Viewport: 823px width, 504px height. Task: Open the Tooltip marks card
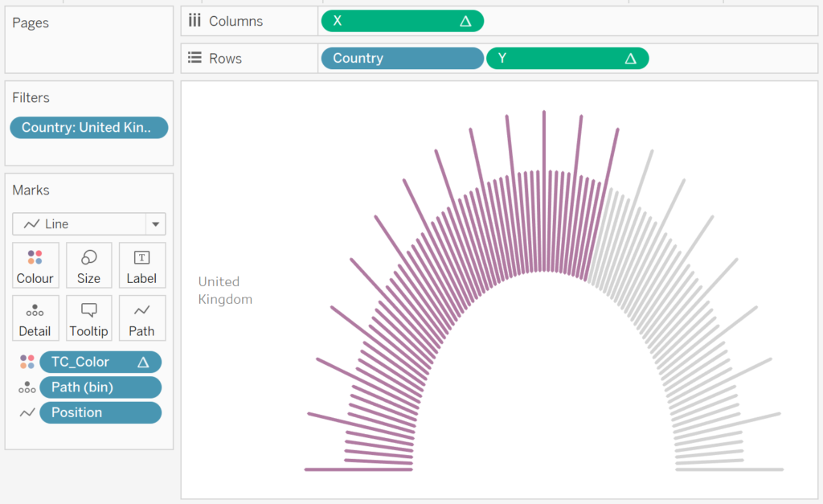coord(88,318)
